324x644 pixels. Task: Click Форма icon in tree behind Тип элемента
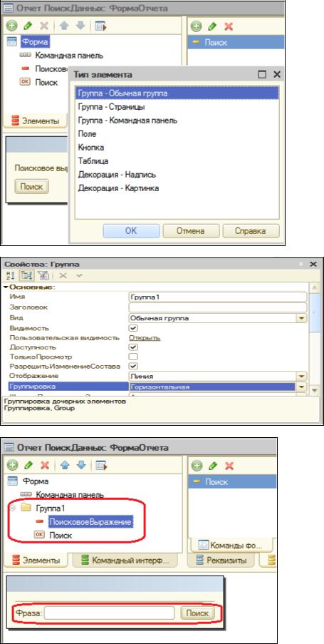pyautogui.click(x=13, y=41)
